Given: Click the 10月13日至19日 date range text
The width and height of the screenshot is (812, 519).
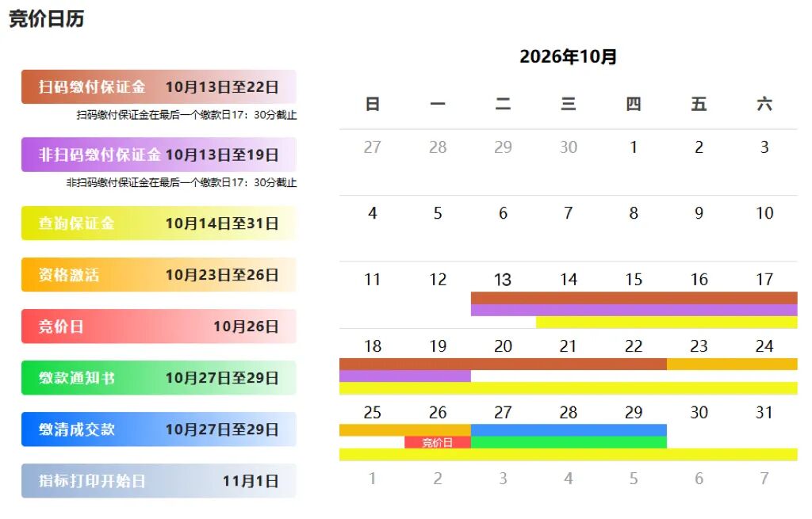Looking at the screenshot, I should pyautogui.click(x=222, y=155).
